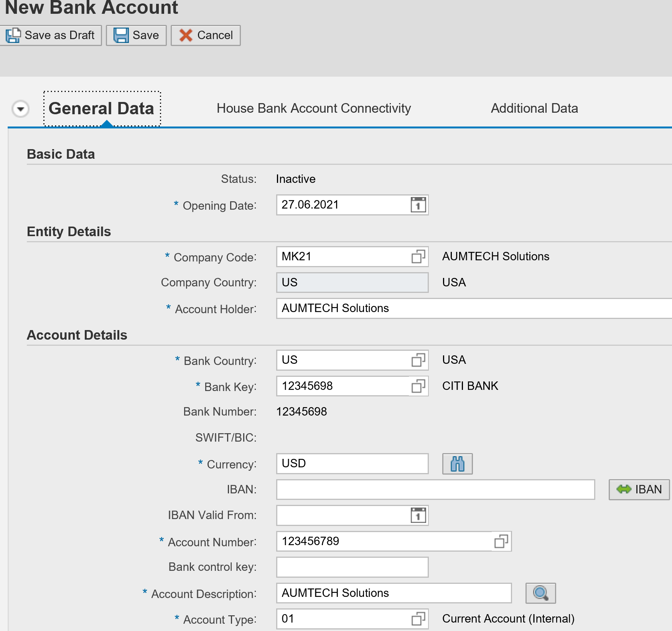This screenshot has width=672, height=631.
Task: Click the Account Details section heading
Action: [x=77, y=335]
